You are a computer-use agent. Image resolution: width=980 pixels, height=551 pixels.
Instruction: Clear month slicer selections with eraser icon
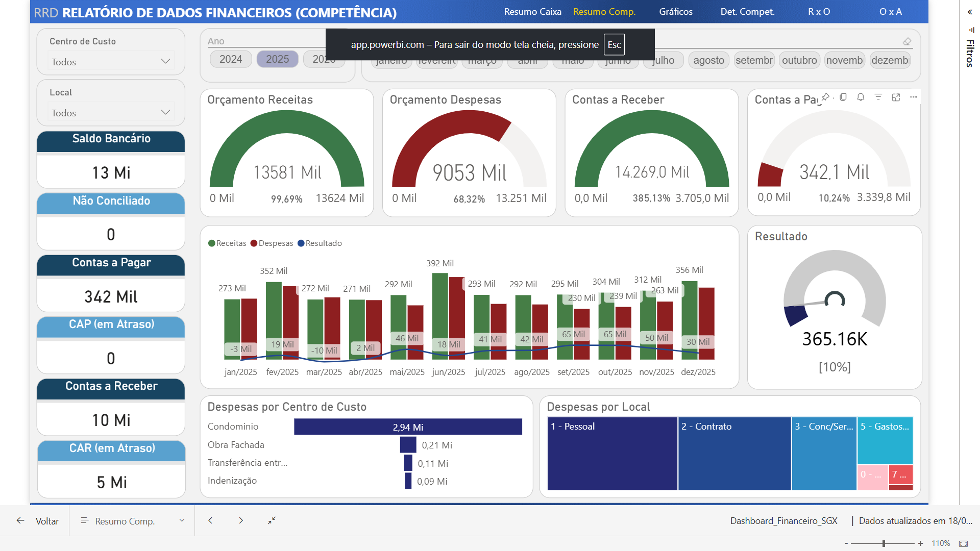click(907, 41)
